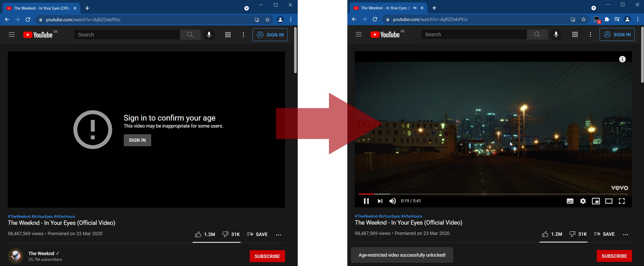Open The Weeknd channel avatar
644x266 pixels.
(x=16, y=256)
